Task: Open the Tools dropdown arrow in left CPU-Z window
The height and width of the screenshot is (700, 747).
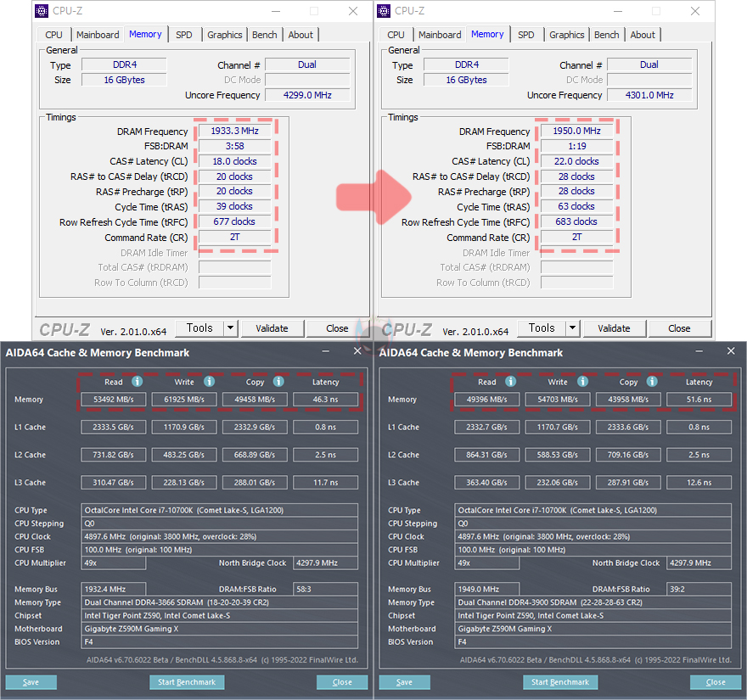Action: [231, 328]
